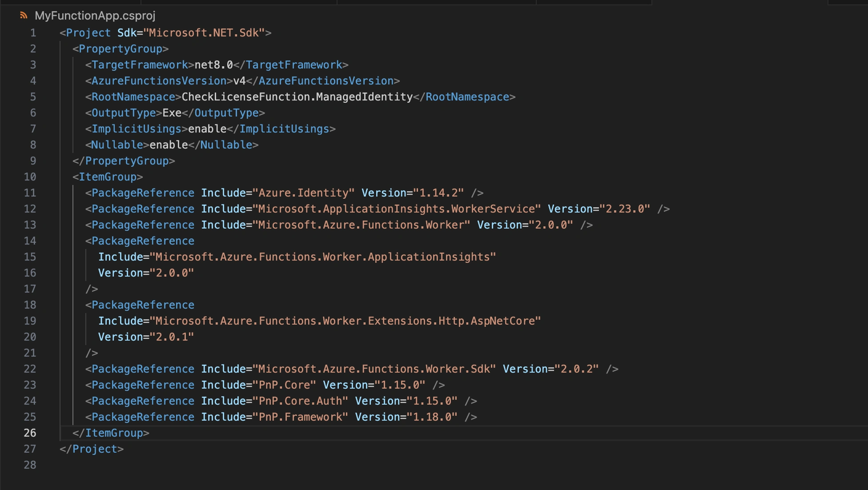
Task: Click the opening PropertyGroup tag
Action: tap(121, 49)
